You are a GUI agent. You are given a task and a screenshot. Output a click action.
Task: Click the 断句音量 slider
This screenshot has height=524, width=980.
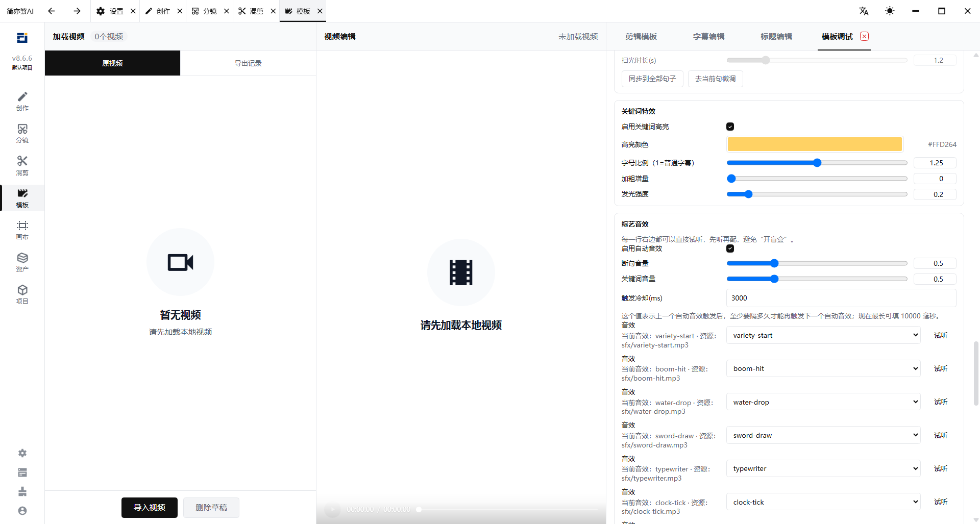pos(817,263)
